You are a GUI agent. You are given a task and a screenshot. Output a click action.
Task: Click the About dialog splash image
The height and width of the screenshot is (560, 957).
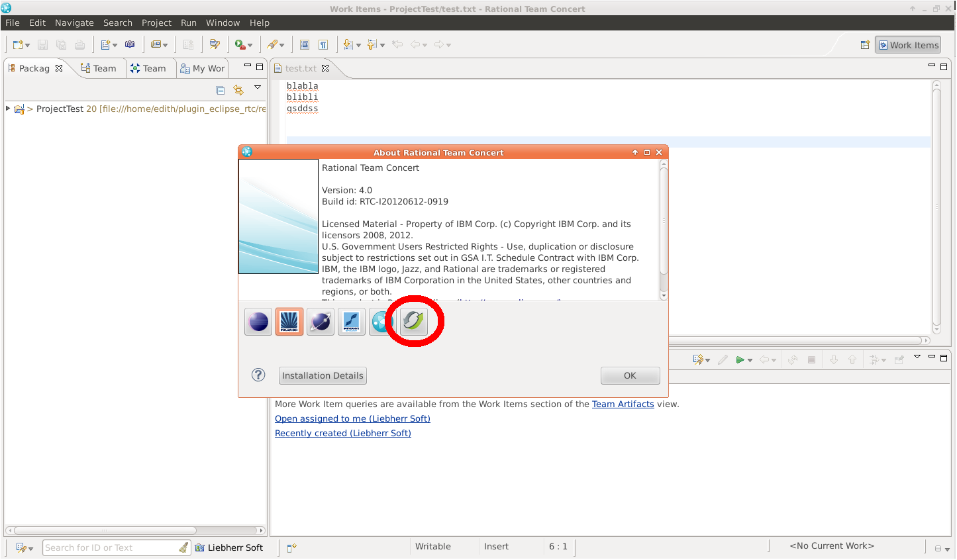(278, 216)
